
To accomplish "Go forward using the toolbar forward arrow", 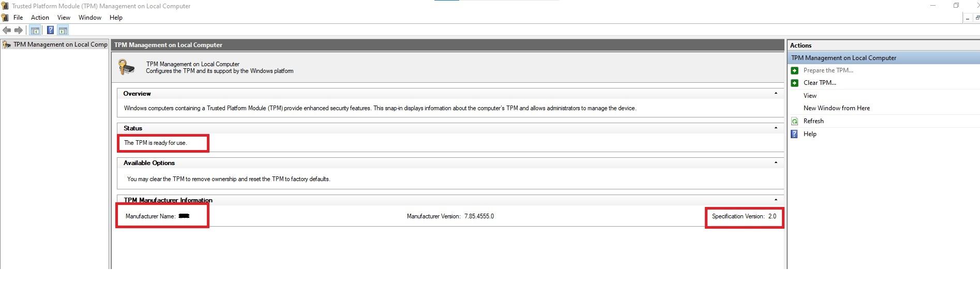I will pos(19,31).
